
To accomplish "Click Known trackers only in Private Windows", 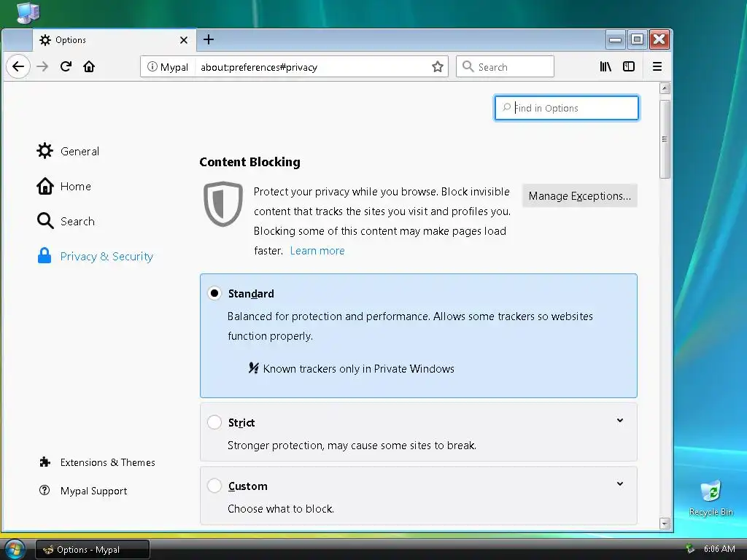I will click(x=358, y=368).
